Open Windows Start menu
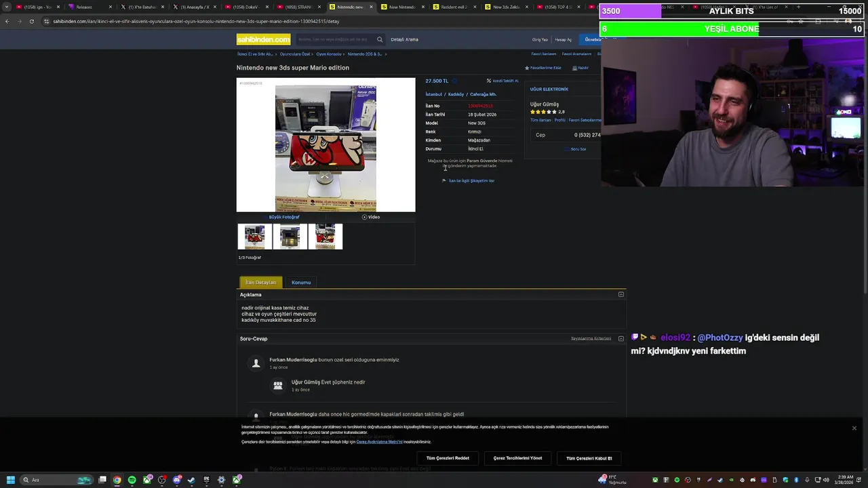The width and height of the screenshot is (868, 488). pos(10,480)
